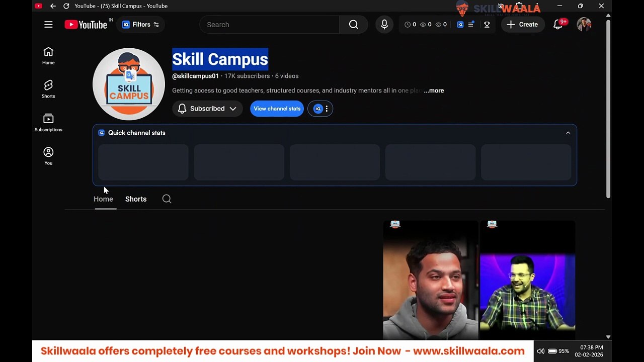This screenshot has height=362, width=644.
Task: Open the vidIQ Filters button
Action: pyautogui.click(x=140, y=25)
